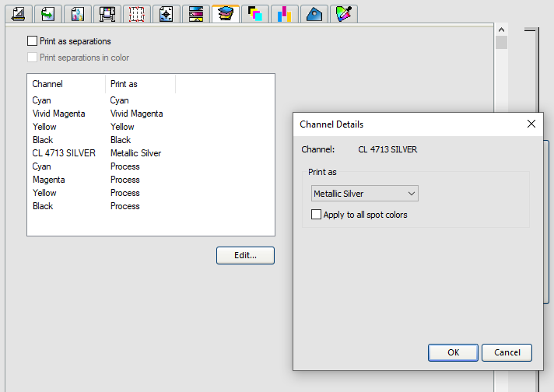This screenshot has width=554, height=392.
Task: Select the Cyan row printing as Process
Action: 151,166
